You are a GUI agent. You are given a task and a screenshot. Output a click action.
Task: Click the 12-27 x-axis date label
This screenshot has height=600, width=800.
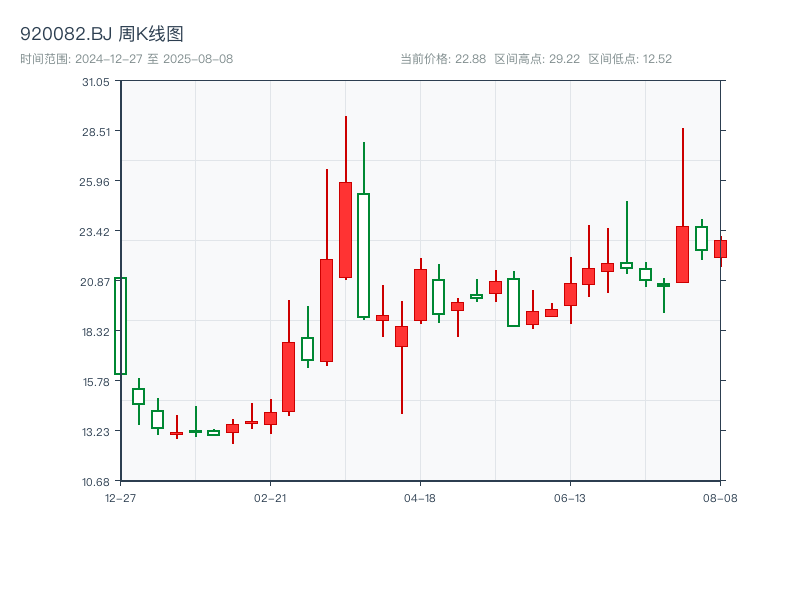point(120,498)
